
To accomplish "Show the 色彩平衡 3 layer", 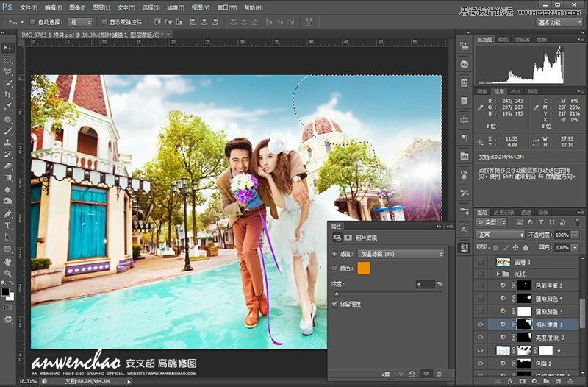I will tap(481, 285).
